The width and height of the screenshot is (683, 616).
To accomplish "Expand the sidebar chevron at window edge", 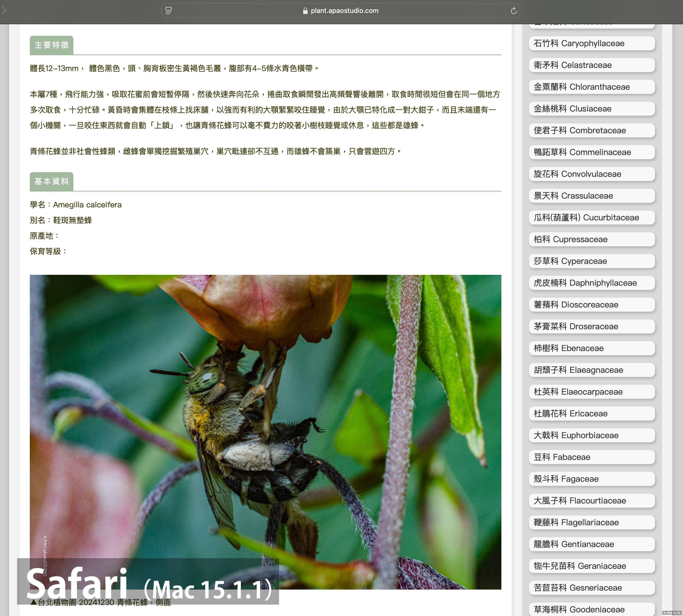I will [x=4, y=10].
